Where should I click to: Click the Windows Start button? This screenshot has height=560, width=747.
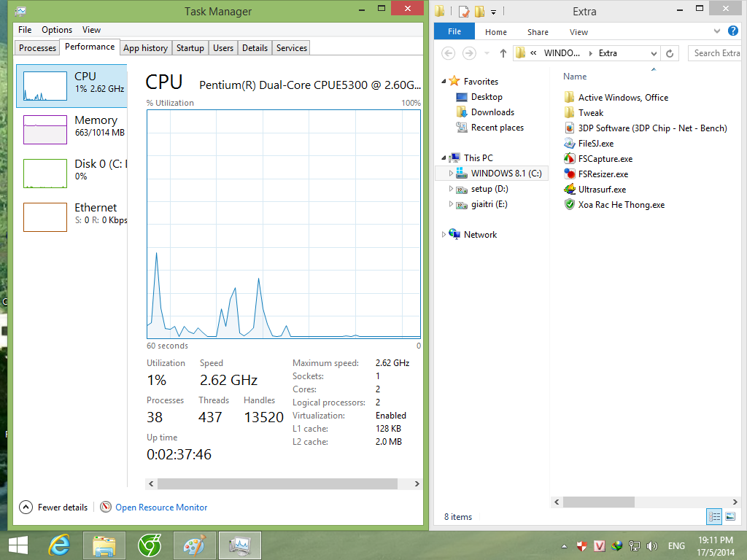18,545
